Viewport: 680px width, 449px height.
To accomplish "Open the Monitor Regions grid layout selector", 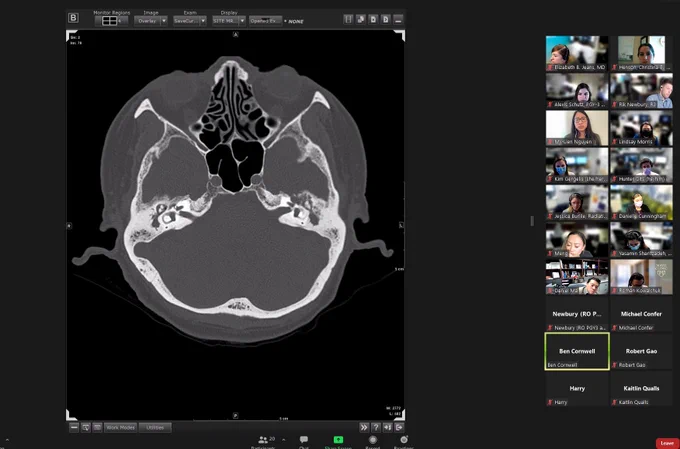I will click(111, 21).
